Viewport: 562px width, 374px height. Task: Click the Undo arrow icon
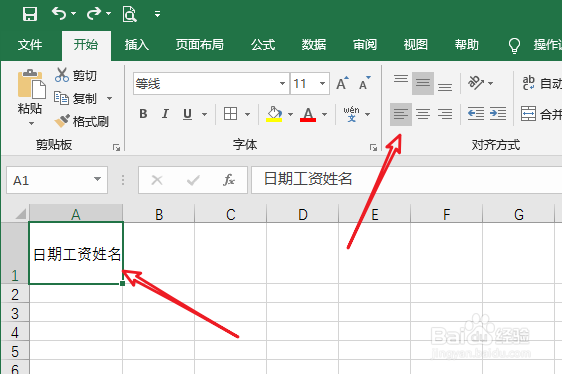pos(59,14)
